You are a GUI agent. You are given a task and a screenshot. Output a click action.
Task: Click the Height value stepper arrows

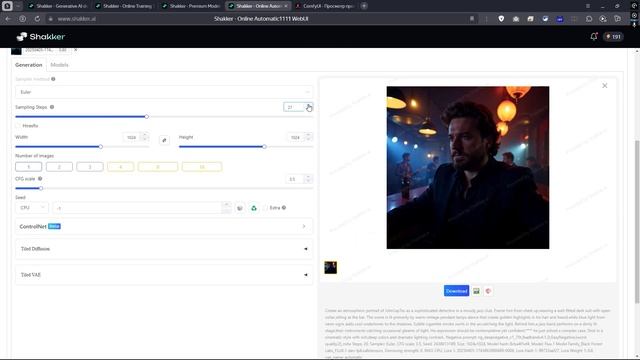309,137
